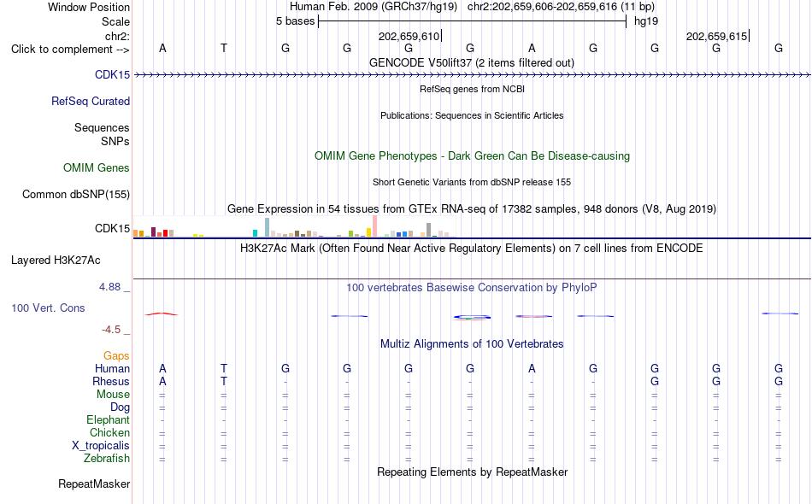
Task: Select the Mouse species label
Action: (x=113, y=395)
